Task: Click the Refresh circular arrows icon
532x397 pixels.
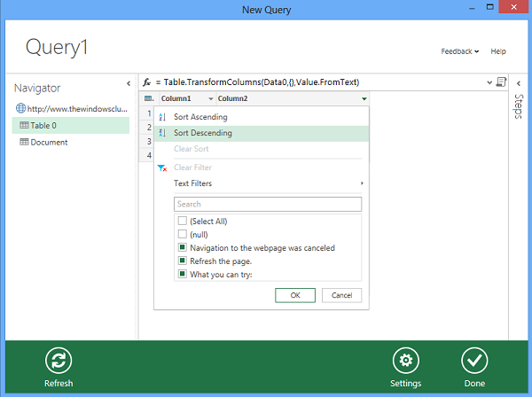Action: pos(59,360)
